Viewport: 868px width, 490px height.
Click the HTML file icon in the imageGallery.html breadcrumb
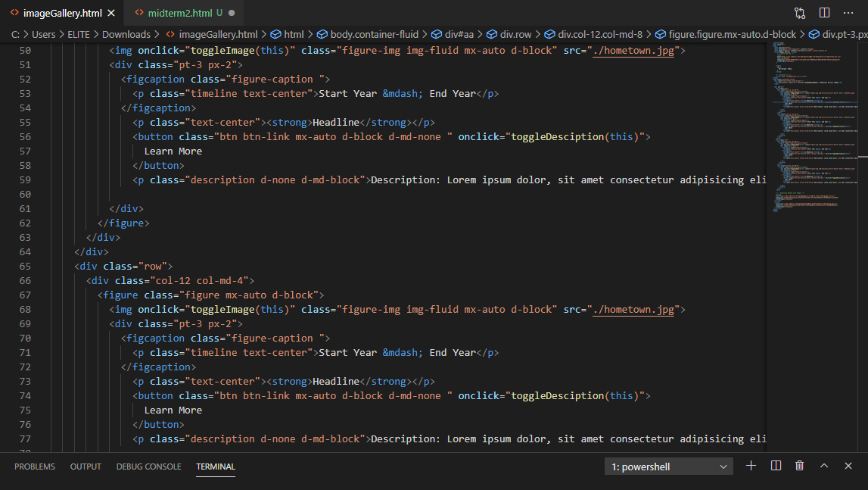point(170,34)
